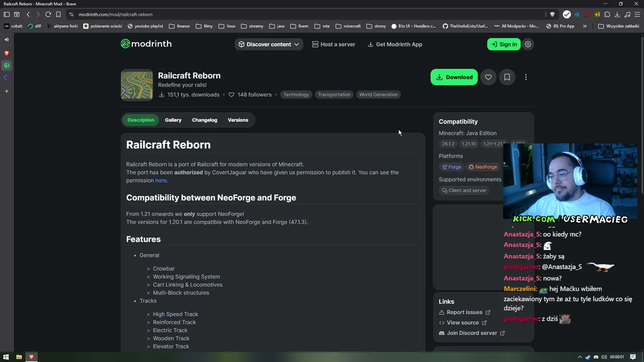This screenshot has width=644, height=362.
Task: Open the settings gear in Modrinth header
Action: [x=528, y=44]
